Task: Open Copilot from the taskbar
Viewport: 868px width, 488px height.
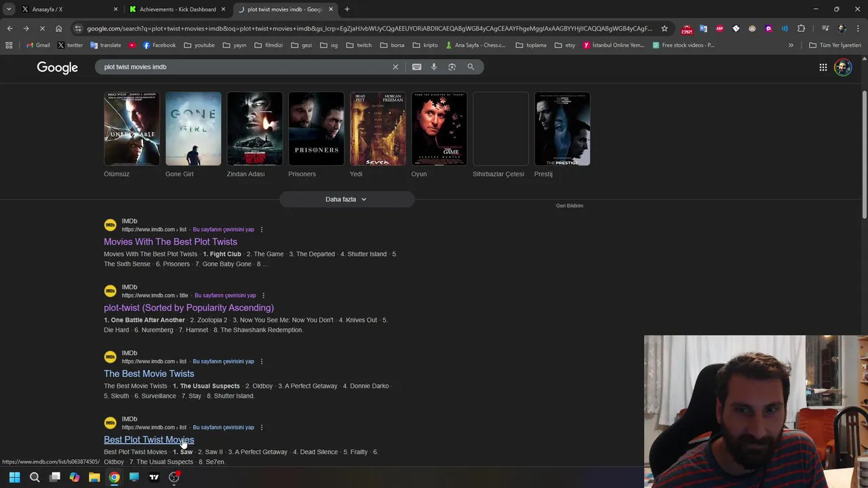Action: click(75, 477)
